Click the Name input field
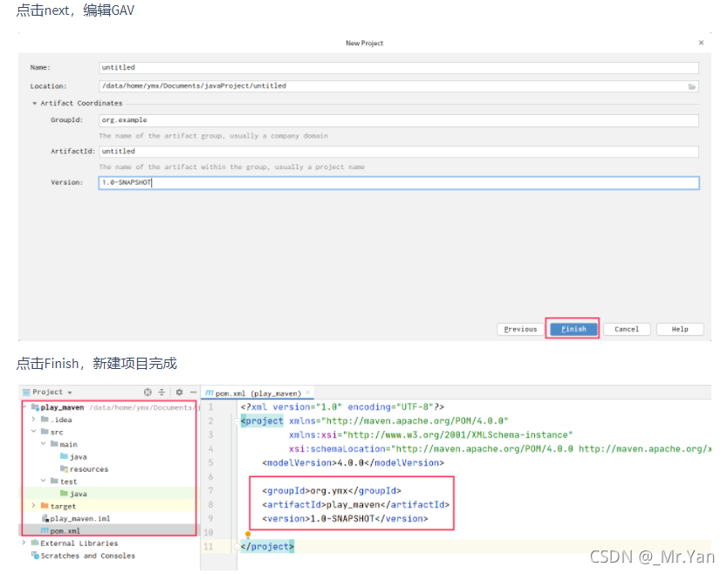This screenshot has height=574, width=728. pyautogui.click(x=399, y=68)
